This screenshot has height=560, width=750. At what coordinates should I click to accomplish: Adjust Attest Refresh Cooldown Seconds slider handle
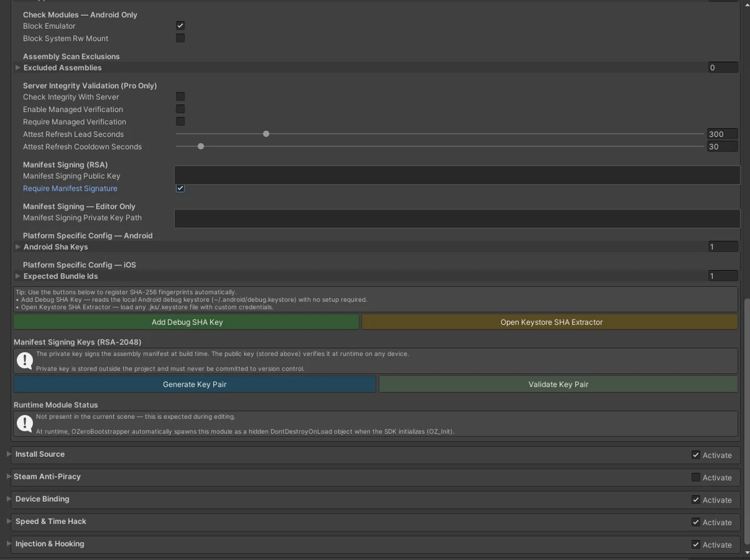tap(201, 146)
